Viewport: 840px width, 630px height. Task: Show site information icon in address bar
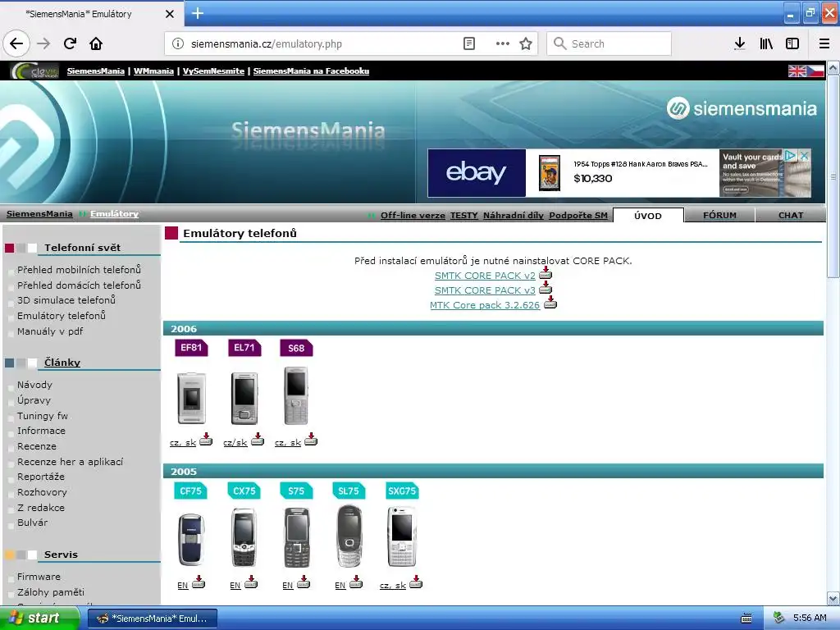[x=178, y=44]
